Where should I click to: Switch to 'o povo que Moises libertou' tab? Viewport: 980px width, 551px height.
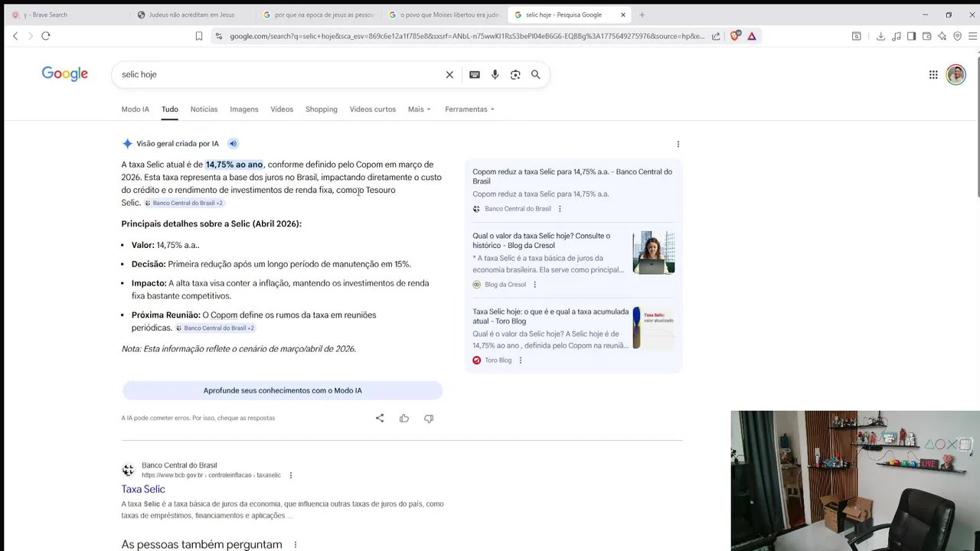click(x=444, y=15)
